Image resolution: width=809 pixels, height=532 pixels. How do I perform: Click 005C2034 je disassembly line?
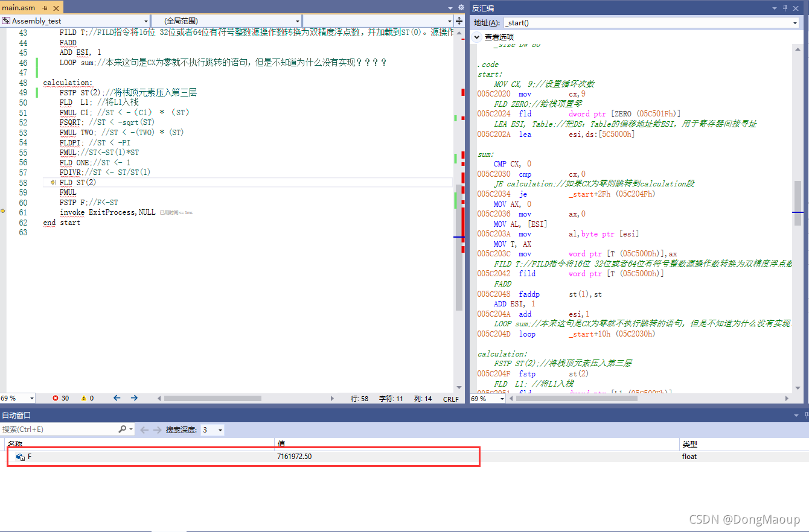point(566,194)
